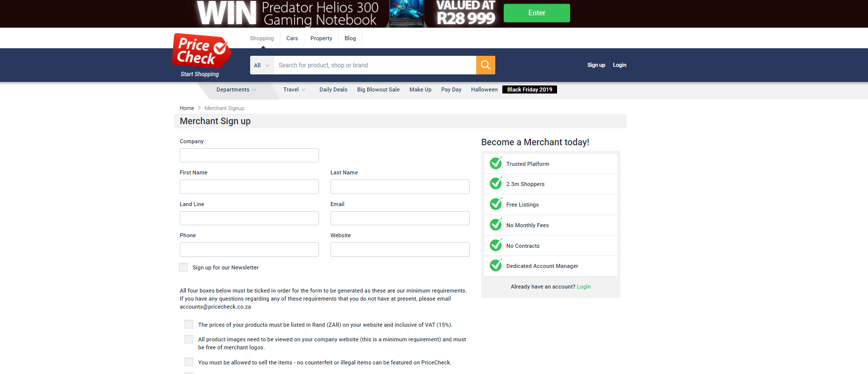Viewport: 868px width, 374px height.
Task: Click Sign up in the header
Action: [x=596, y=65]
